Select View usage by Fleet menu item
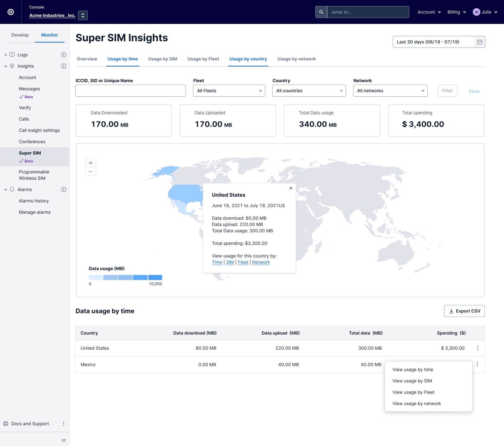Screen dimensions: 504x446 (x=413, y=392)
